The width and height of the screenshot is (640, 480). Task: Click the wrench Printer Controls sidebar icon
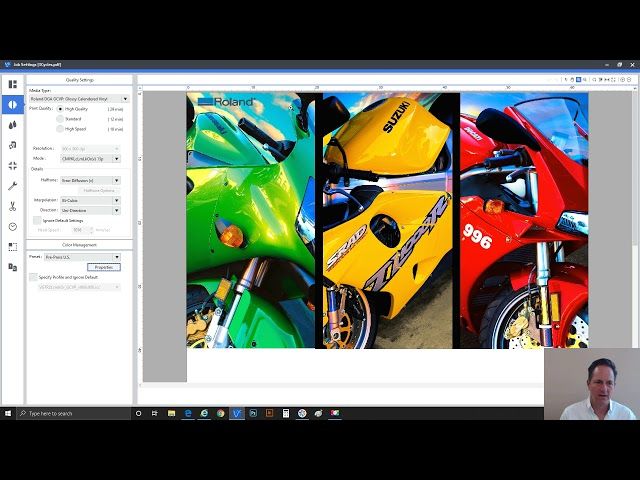[12, 186]
